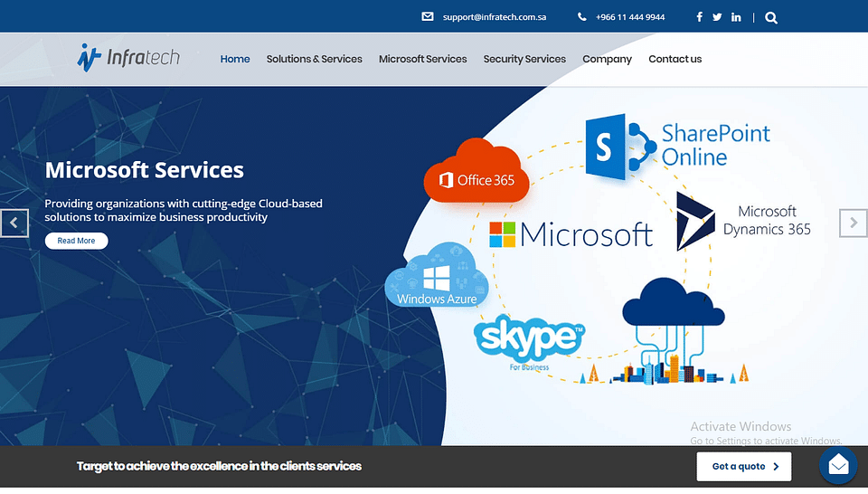
Task: Click the Microsoft Services slide heading
Action: 144,170
